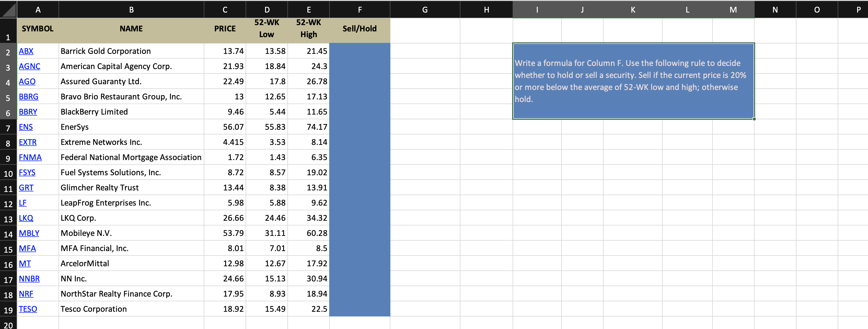This screenshot has width=868, height=329.
Task: Select the Mobileye N.V. cell
Action: point(131,233)
